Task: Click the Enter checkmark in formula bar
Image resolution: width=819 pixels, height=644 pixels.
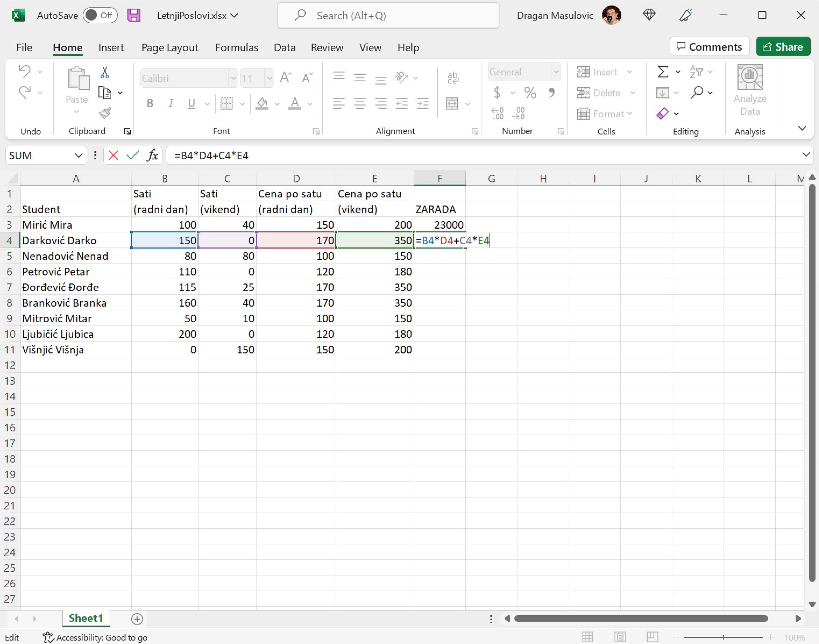Action: (x=132, y=155)
